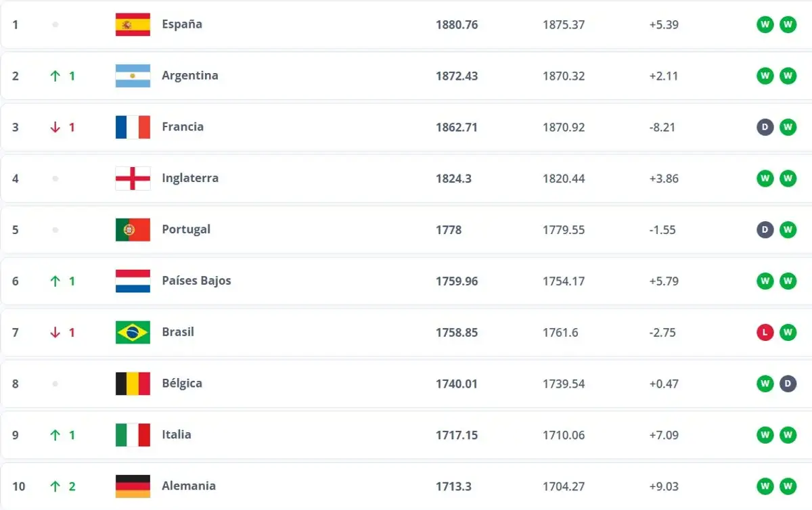Click the Países Bajos flag icon
812x510 pixels.
(133, 281)
